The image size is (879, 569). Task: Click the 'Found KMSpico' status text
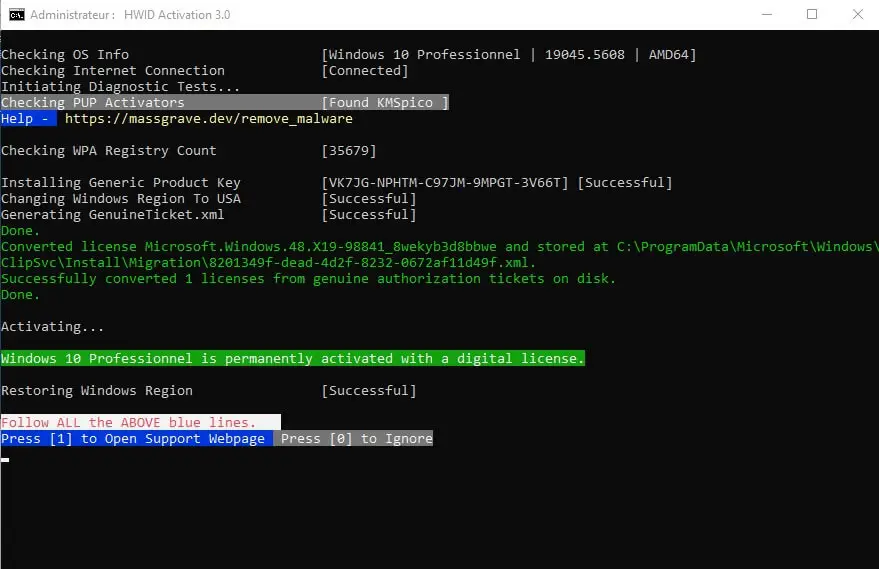[x=385, y=103]
